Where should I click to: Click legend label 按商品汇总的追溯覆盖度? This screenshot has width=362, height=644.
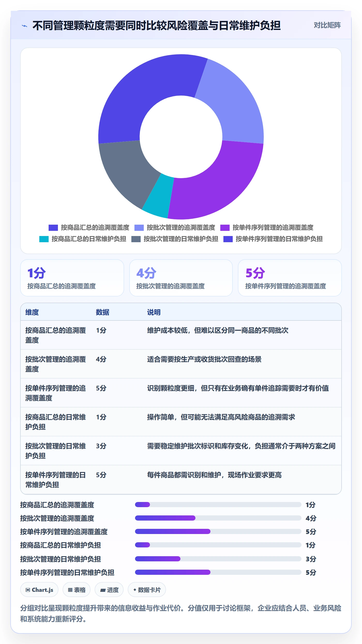click(95, 227)
